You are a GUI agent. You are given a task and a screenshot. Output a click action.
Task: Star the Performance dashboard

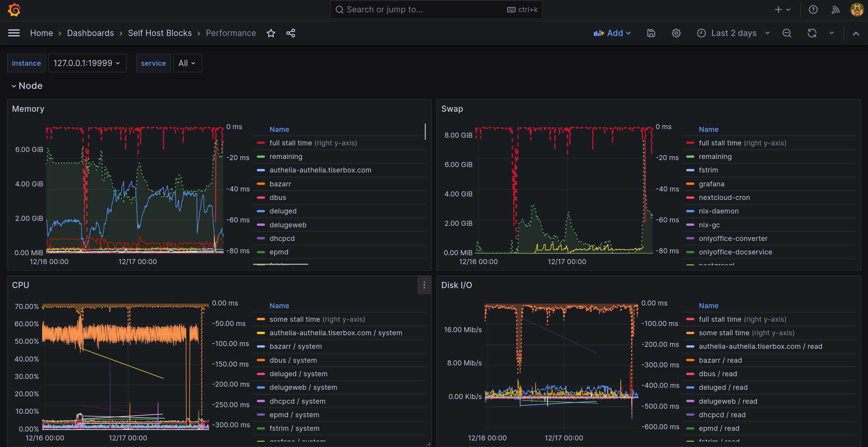pos(271,33)
